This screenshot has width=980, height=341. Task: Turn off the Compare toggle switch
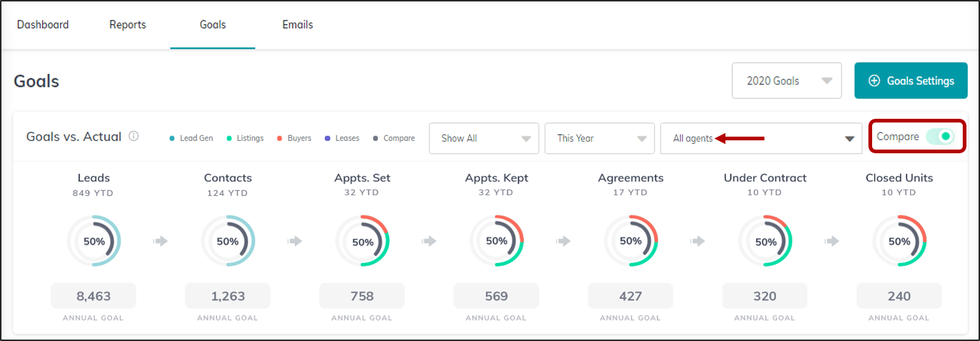pos(940,137)
